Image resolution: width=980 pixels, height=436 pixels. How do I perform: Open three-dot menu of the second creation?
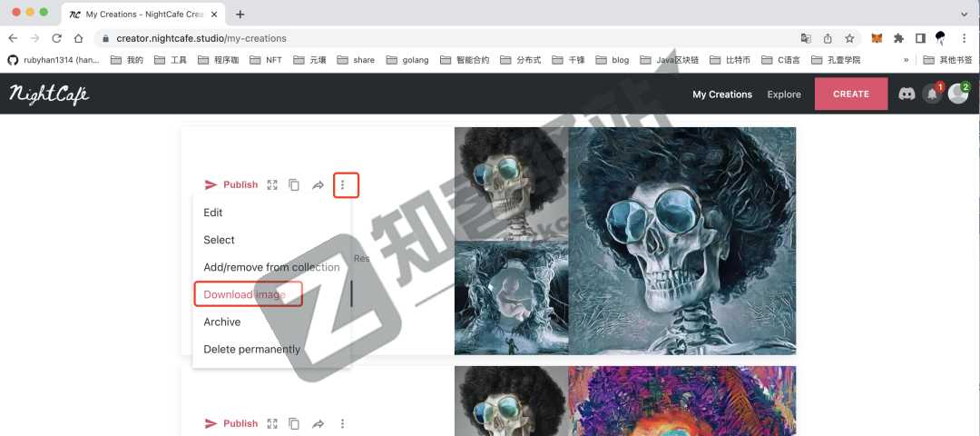(342, 423)
